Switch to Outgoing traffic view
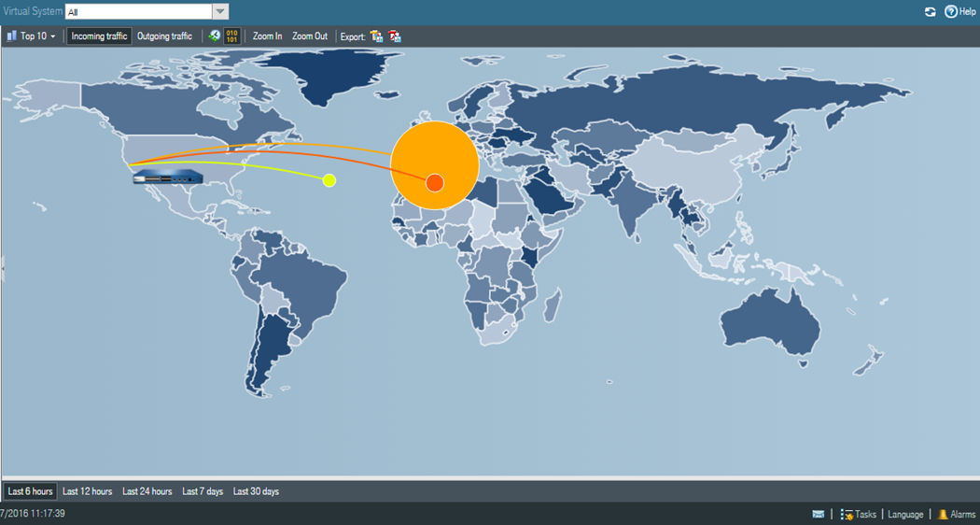The image size is (980, 525). [x=164, y=36]
